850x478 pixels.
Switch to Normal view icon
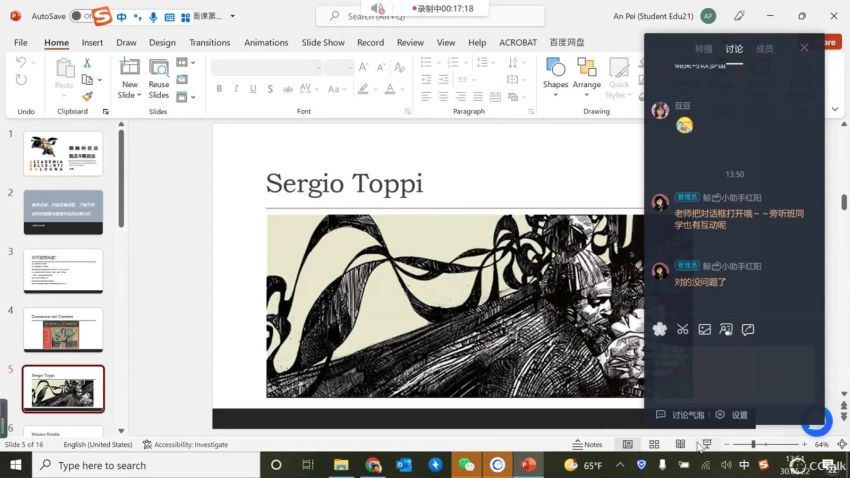[x=628, y=444]
